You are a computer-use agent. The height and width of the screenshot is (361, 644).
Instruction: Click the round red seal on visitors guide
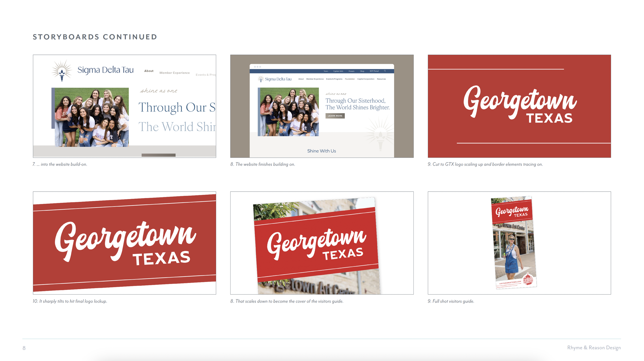click(528, 279)
